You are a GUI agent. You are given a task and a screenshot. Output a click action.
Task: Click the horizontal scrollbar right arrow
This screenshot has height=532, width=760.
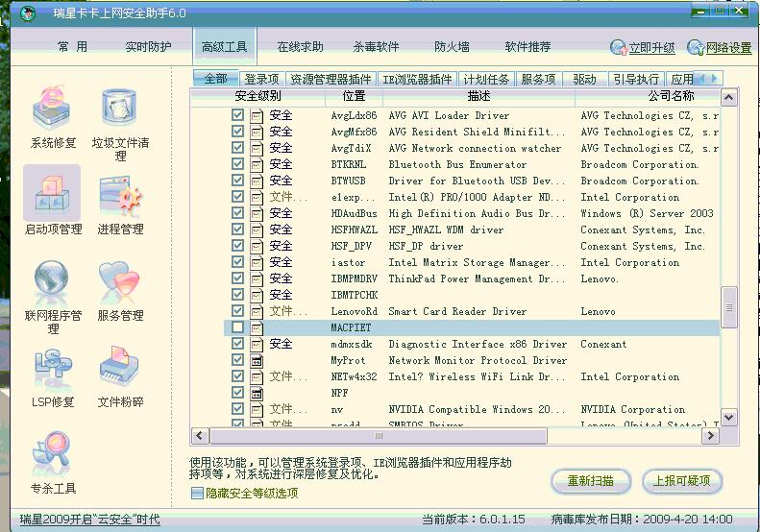(711, 436)
